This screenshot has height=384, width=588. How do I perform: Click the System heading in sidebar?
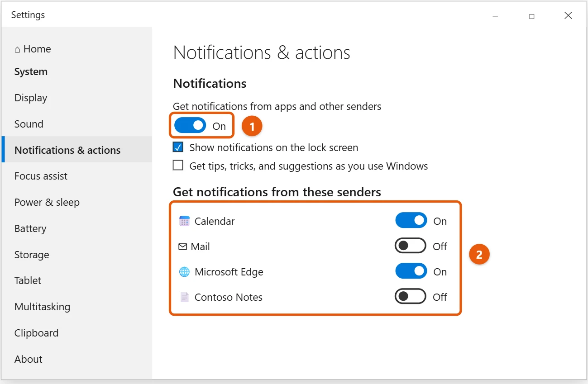click(31, 71)
